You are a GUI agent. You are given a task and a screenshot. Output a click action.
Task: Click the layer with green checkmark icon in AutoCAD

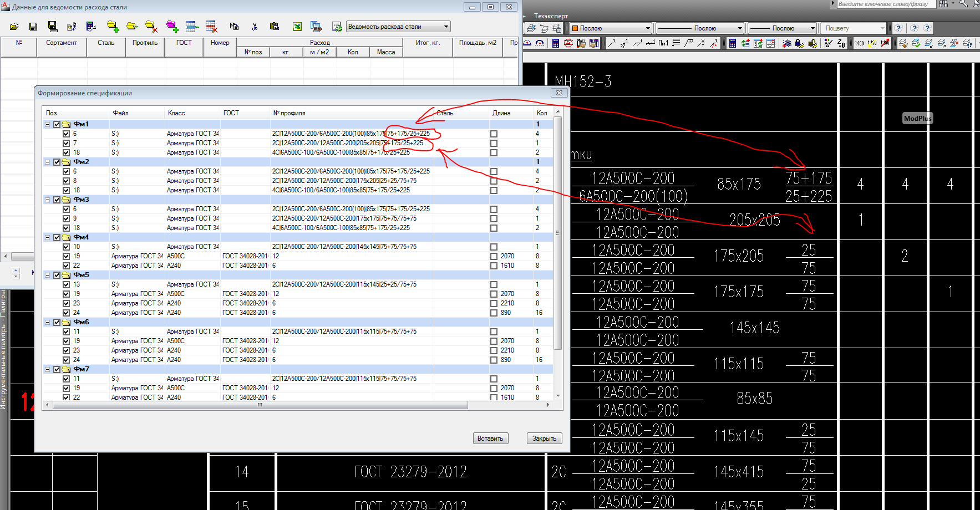[x=916, y=43]
